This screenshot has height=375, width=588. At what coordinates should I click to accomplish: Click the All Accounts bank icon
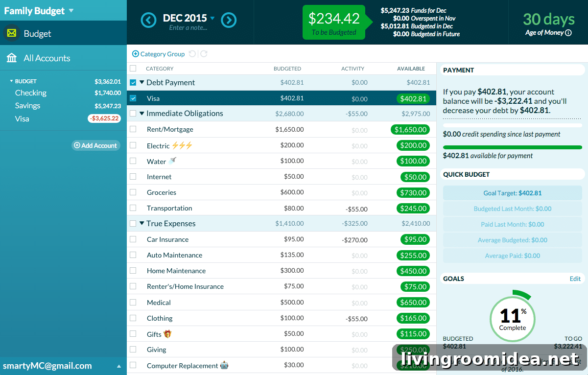(x=12, y=58)
